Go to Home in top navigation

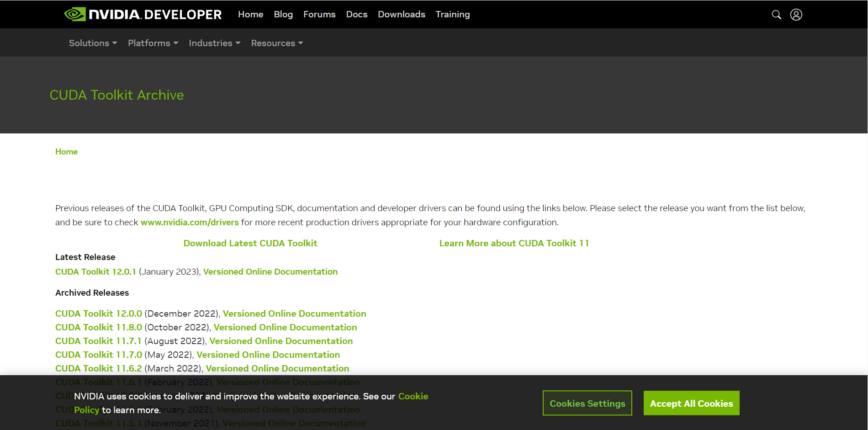250,14
